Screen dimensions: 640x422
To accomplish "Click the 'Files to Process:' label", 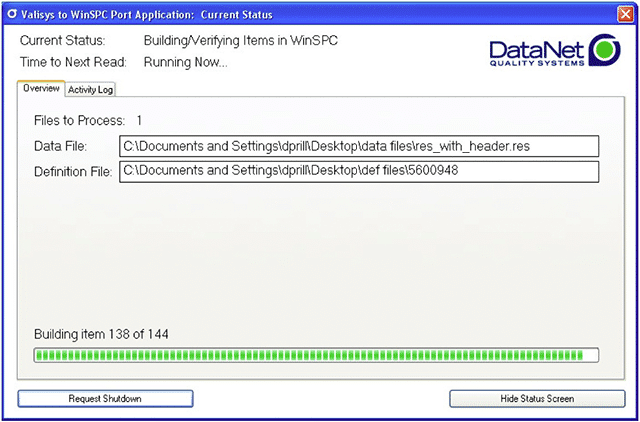I will [x=79, y=121].
